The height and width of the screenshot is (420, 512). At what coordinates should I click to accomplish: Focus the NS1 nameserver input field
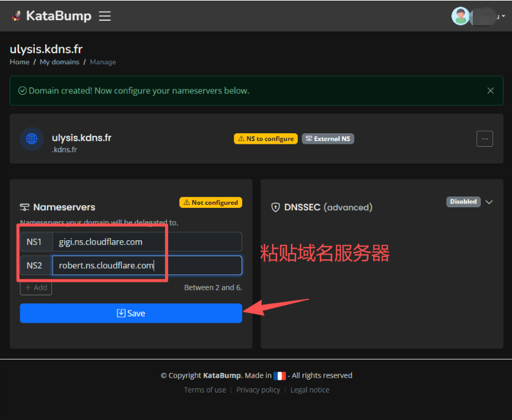147,242
